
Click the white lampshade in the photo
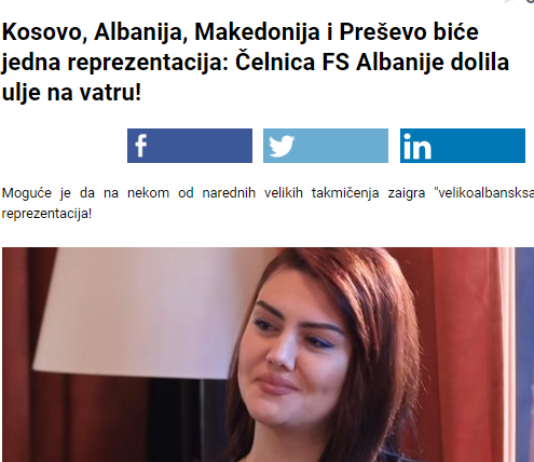pyautogui.click(x=143, y=313)
